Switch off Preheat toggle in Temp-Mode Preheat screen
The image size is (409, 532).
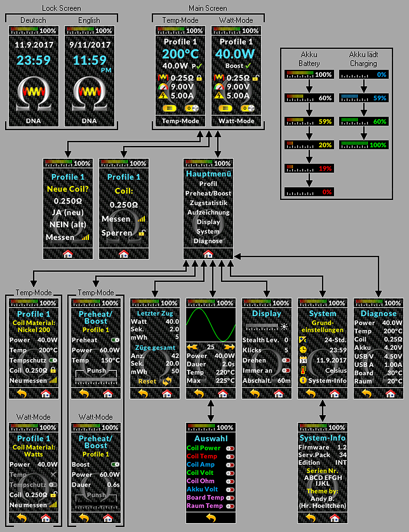115,340
